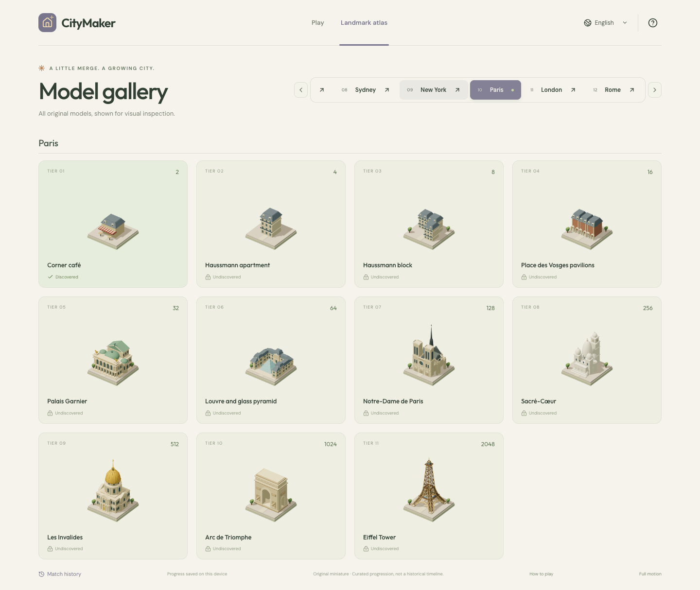Select the Sydney city tab
700x590 pixels.
(366, 90)
